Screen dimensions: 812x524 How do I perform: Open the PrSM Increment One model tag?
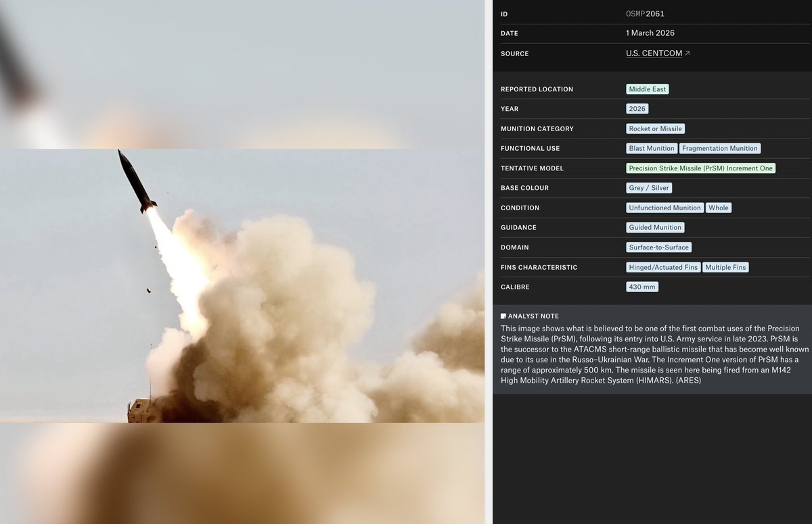pyautogui.click(x=700, y=168)
